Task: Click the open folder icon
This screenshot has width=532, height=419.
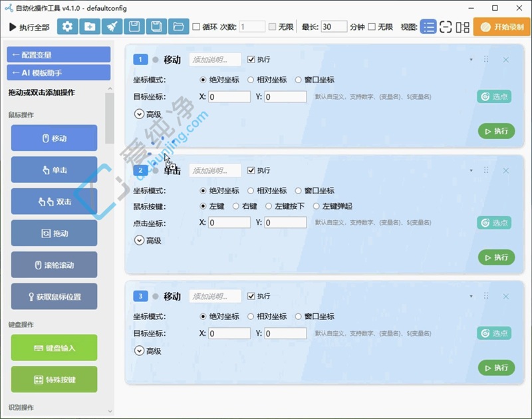Action: pyautogui.click(x=178, y=27)
